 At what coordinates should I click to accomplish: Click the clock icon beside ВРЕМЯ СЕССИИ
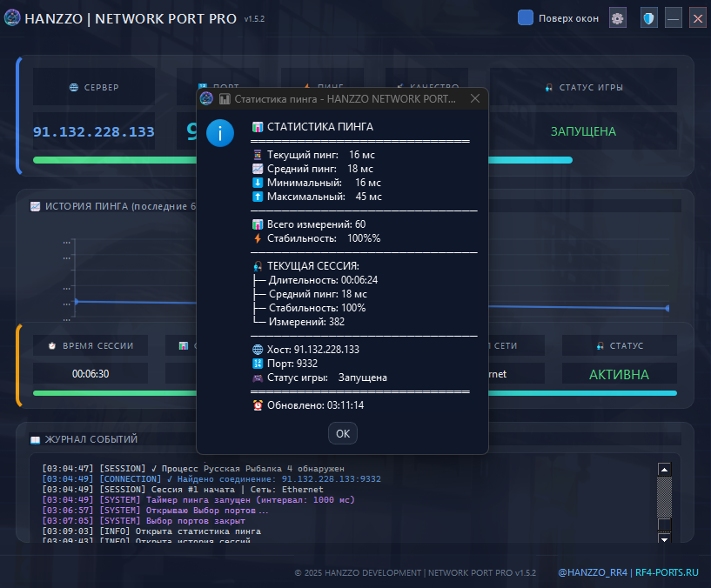coord(52,346)
